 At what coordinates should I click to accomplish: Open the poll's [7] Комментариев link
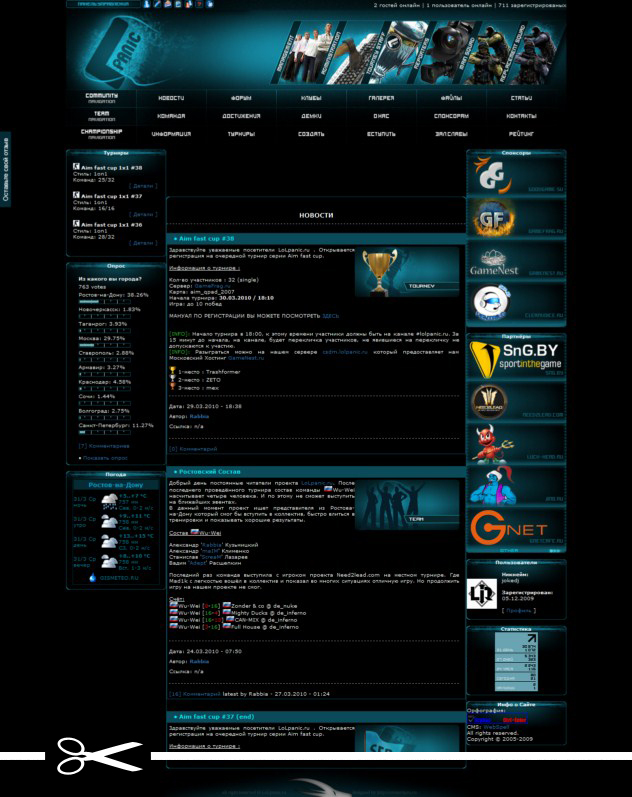(x=104, y=446)
